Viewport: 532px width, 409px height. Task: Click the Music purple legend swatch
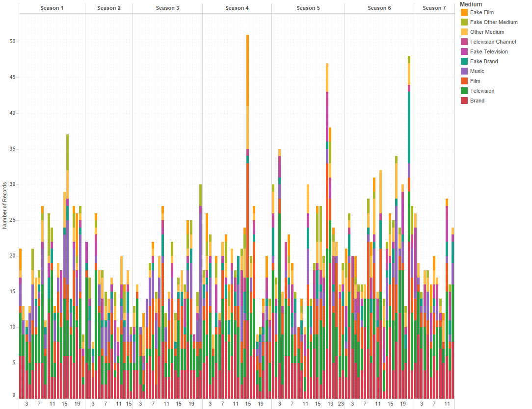coord(464,71)
